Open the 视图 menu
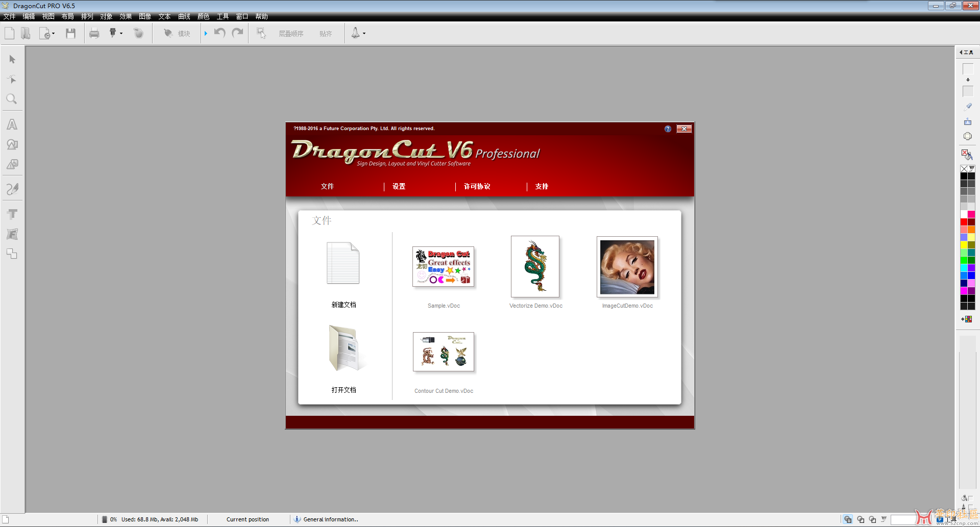This screenshot has width=980, height=527. 48,17
